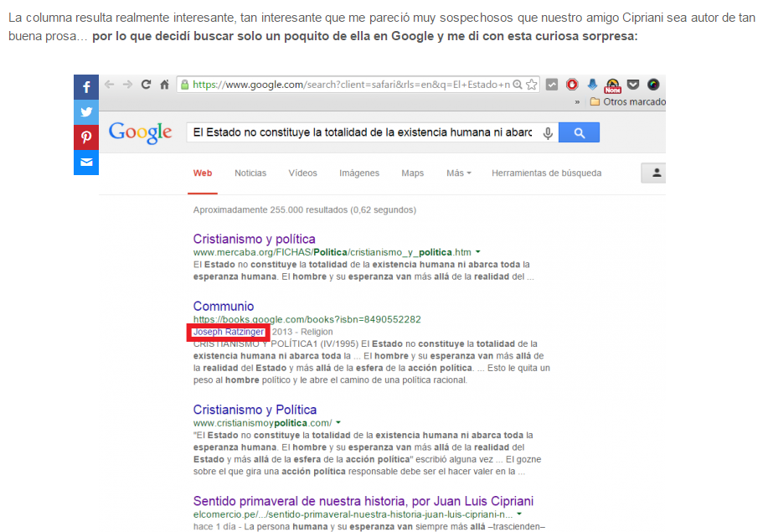This screenshot has height=532, width=768.
Task: Click the browser address bar URL
Action: 351,85
